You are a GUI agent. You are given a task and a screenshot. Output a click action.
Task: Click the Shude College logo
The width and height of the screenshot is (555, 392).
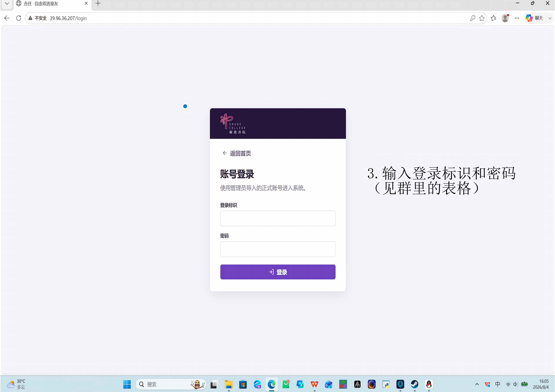point(233,124)
